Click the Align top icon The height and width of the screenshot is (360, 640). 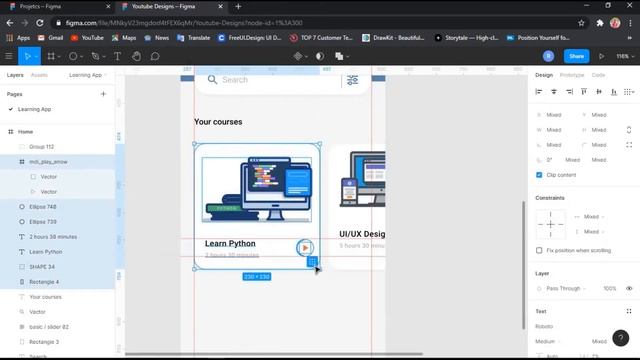point(584,92)
